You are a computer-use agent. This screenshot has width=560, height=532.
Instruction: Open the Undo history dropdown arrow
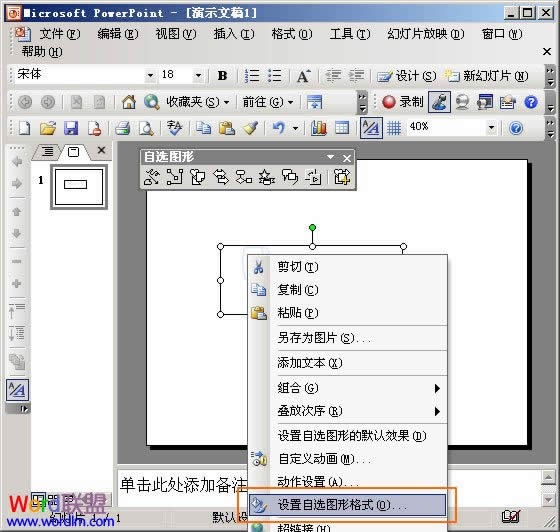point(295,128)
